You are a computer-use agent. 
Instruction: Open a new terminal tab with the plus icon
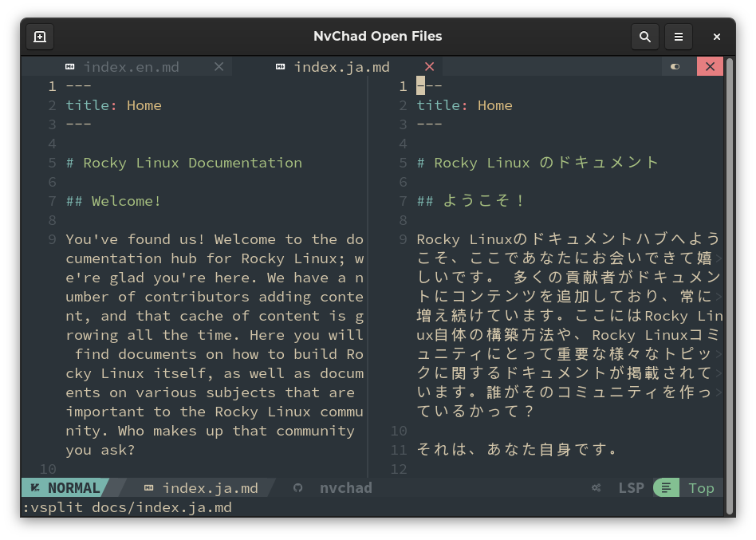coord(40,37)
